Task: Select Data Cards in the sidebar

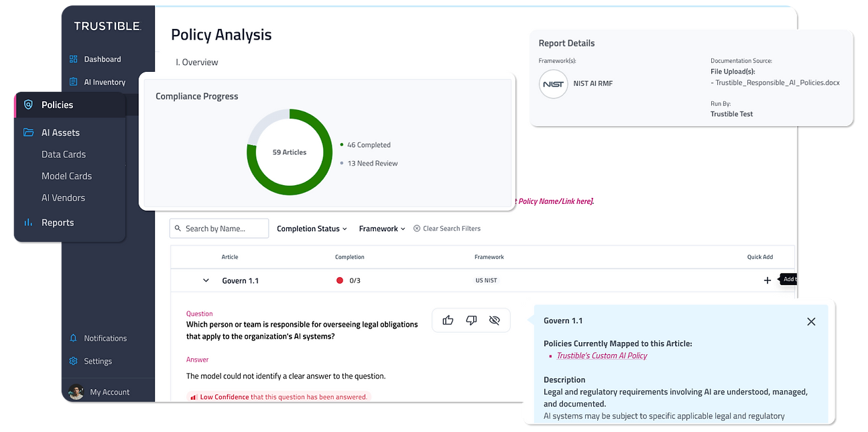Action: 64,154
